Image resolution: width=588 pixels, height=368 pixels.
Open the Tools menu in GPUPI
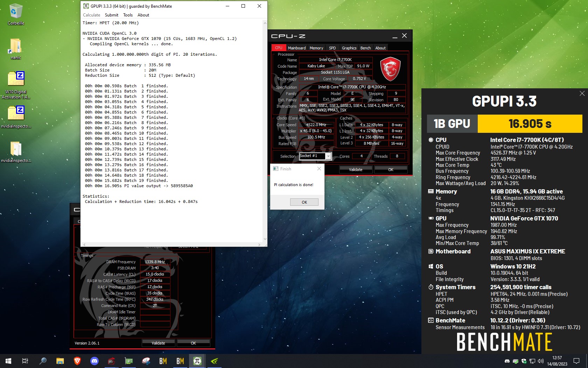pos(128,15)
